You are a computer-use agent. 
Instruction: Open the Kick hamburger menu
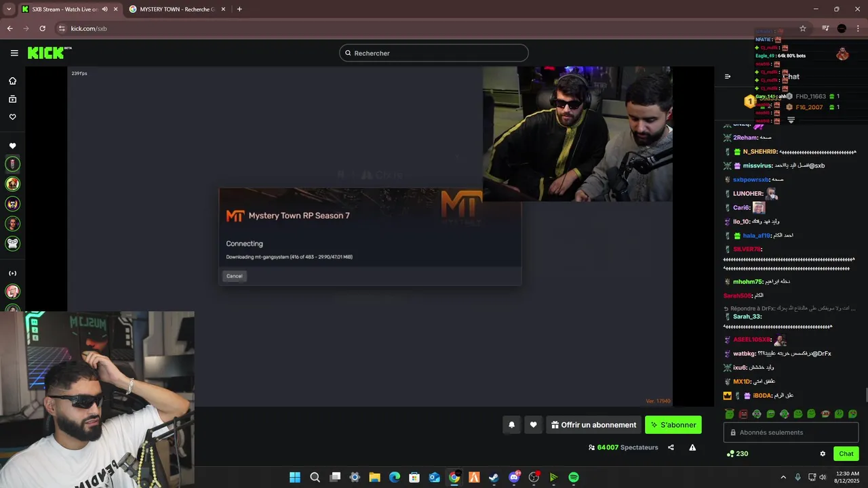click(x=14, y=53)
